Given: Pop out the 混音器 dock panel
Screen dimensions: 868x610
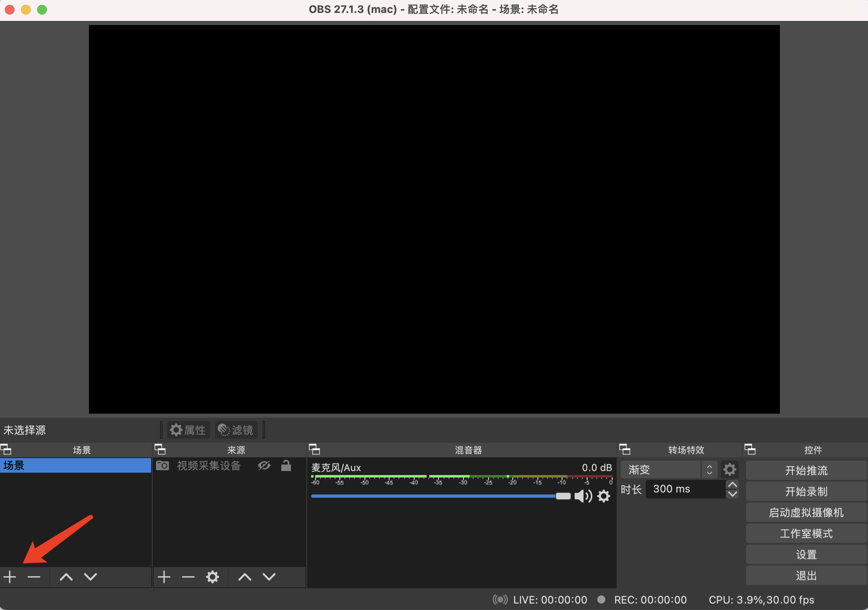Looking at the screenshot, I should pyautogui.click(x=314, y=449).
